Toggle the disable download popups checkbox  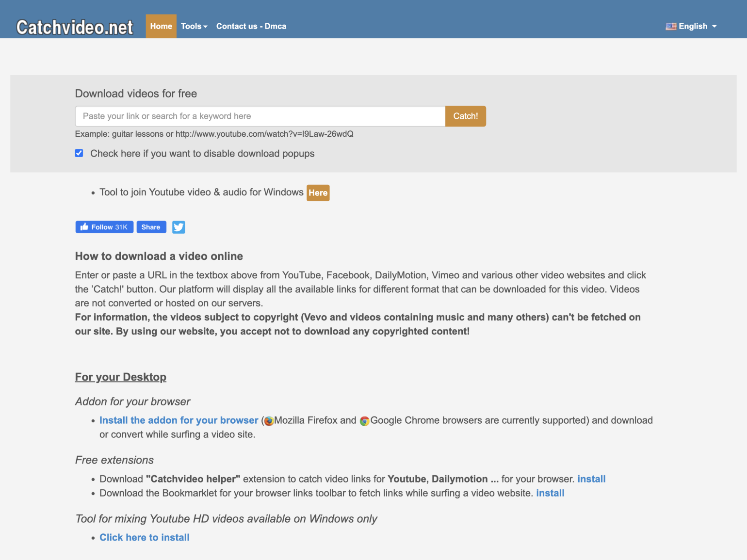pyautogui.click(x=79, y=153)
